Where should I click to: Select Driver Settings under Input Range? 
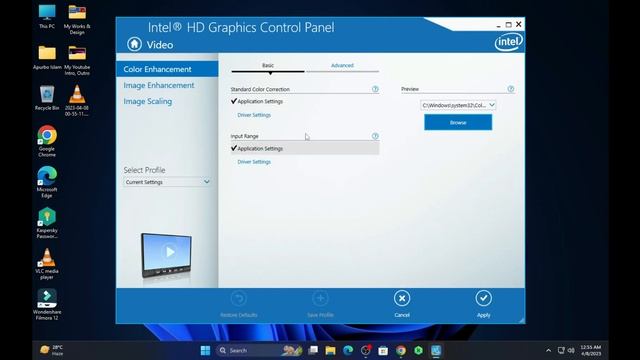(x=254, y=162)
